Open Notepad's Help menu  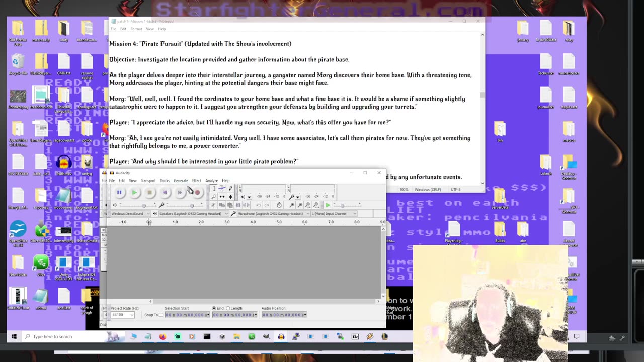162,29
